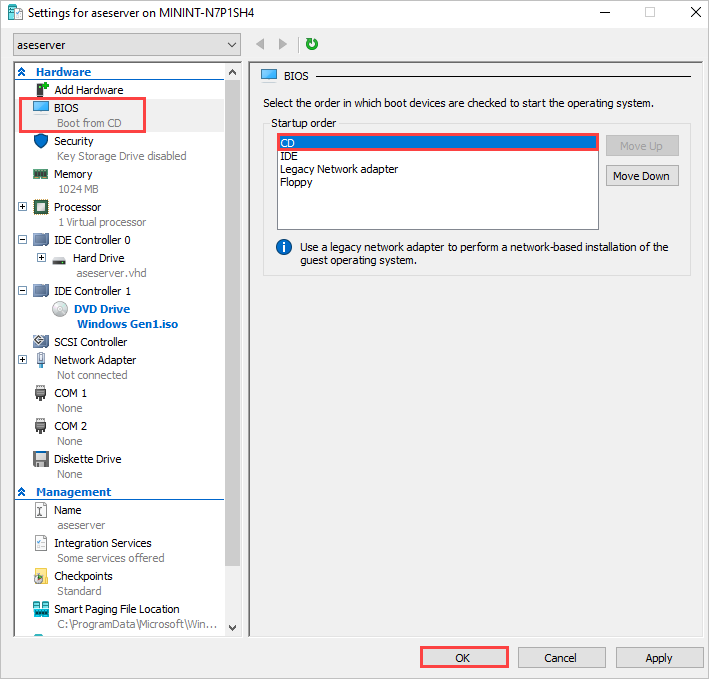The height and width of the screenshot is (679, 709).
Task: Click the Integration Services icon
Action: tap(41, 543)
